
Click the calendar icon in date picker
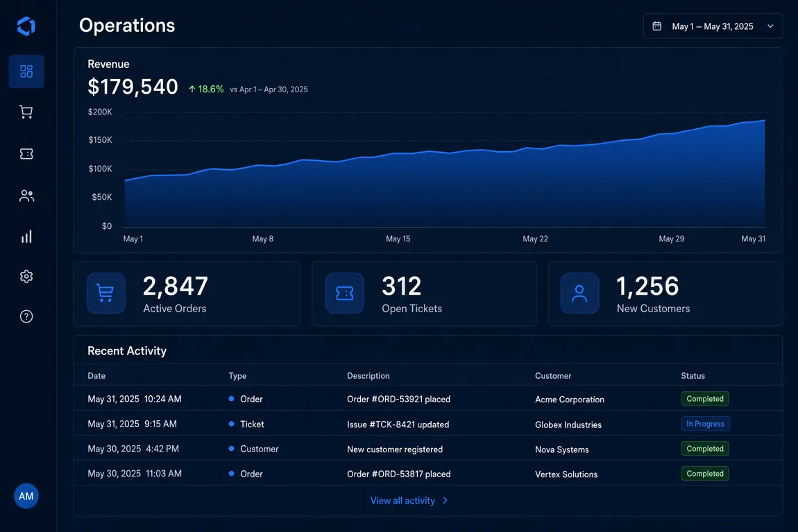pyautogui.click(x=657, y=26)
